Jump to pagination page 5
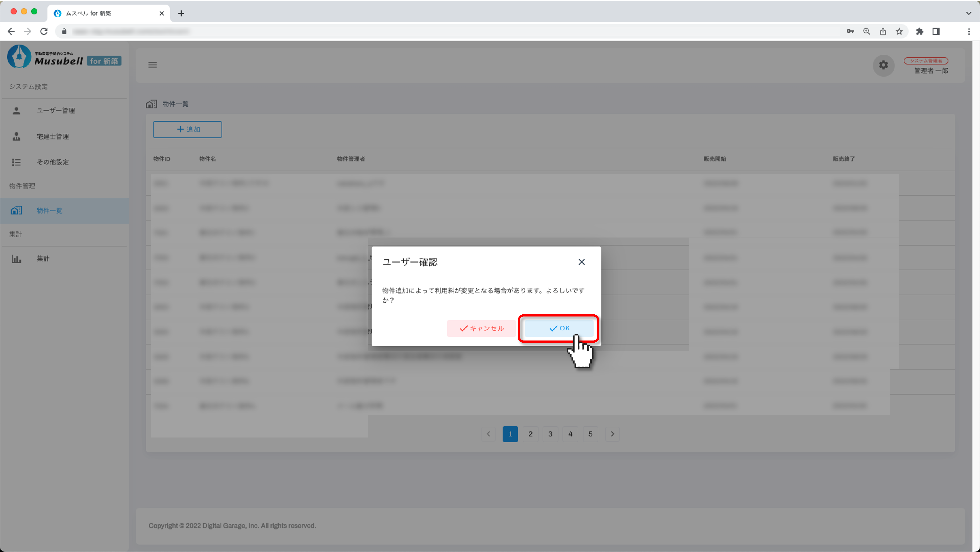 click(590, 434)
